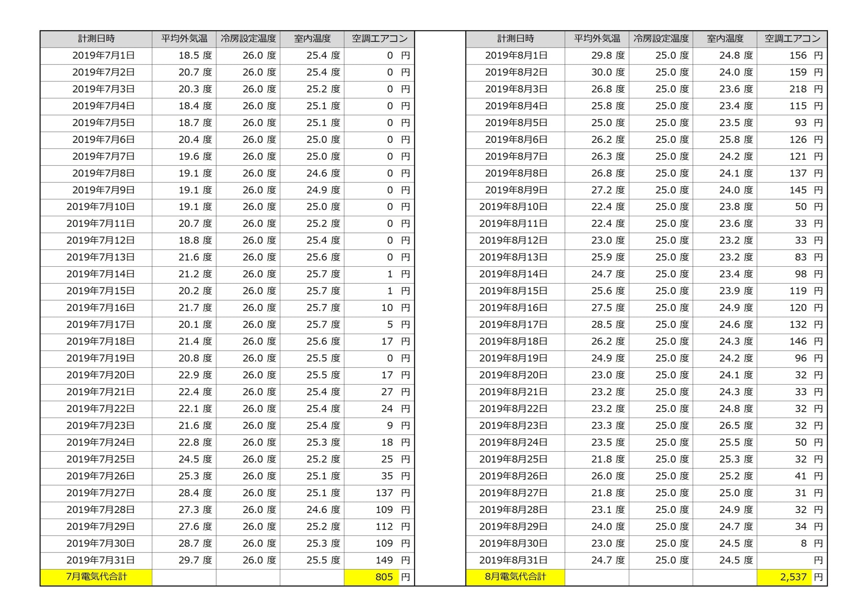Click the 218 円 value for 8月3日
The image size is (868, 614).
click(x=792, y=89)
